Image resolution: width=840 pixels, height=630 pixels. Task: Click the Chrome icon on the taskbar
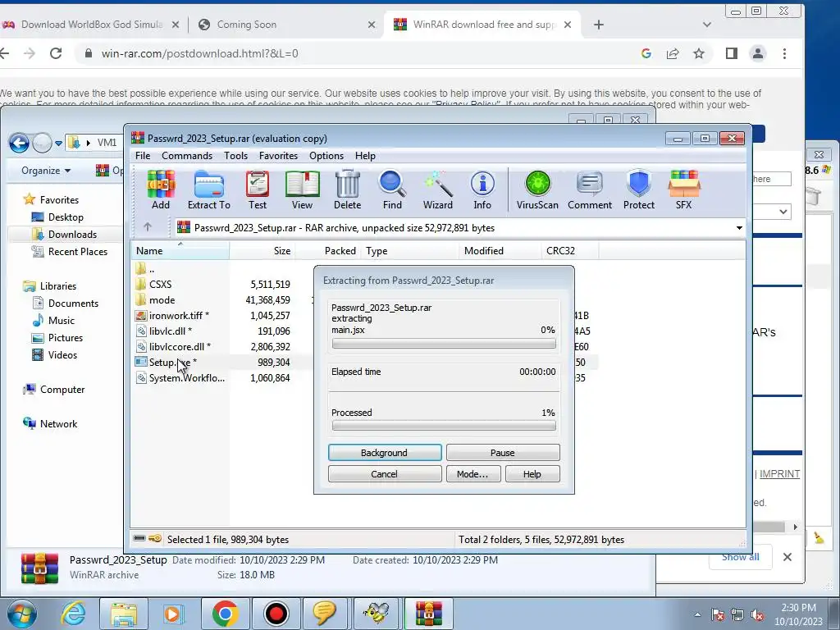(x=225, y=614)
